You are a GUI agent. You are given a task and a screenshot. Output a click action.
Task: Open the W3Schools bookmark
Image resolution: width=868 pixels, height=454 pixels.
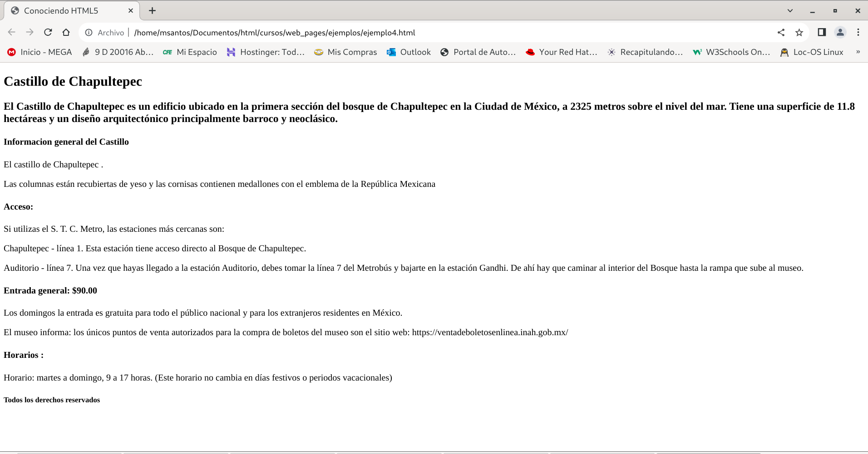tap(731, 52)
